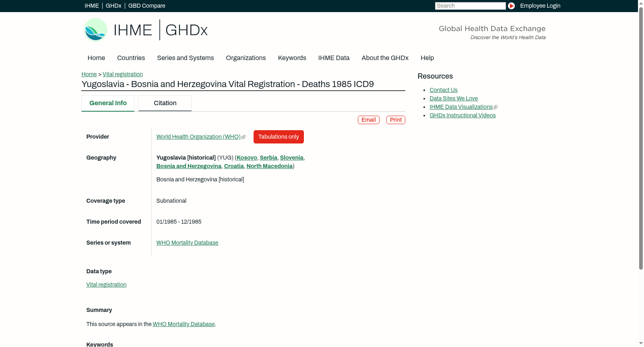Go to Home in main navigation

[x=96, y=58]
